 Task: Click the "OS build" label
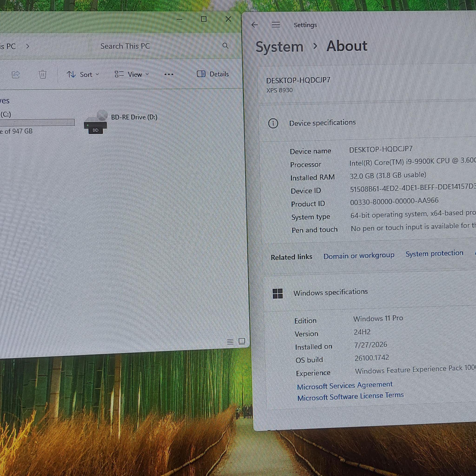pos(309,360)
